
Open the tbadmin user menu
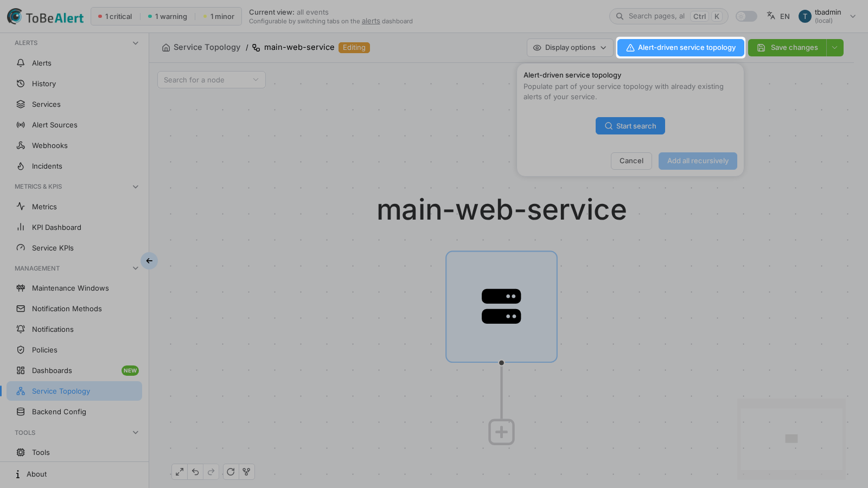pos(827,16)
